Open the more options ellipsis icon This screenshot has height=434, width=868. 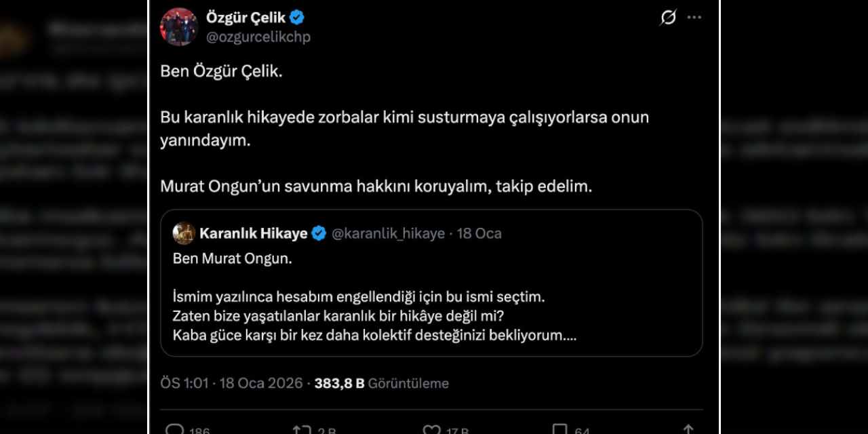click(694, 18)
